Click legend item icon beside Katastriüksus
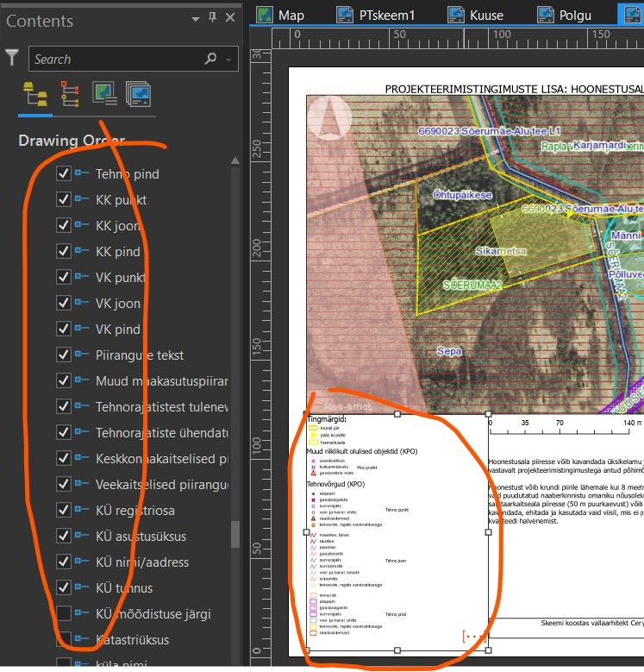Viewport: 644px width, 672px height. (x=82, y=638)
